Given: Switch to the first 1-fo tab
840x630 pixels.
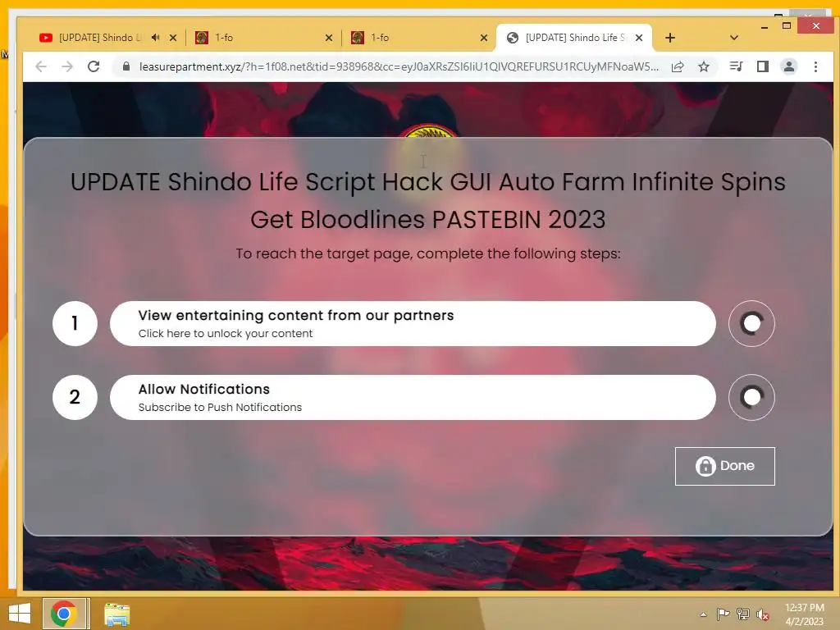Looking at the screenshot, I should [x=263, y=38].
